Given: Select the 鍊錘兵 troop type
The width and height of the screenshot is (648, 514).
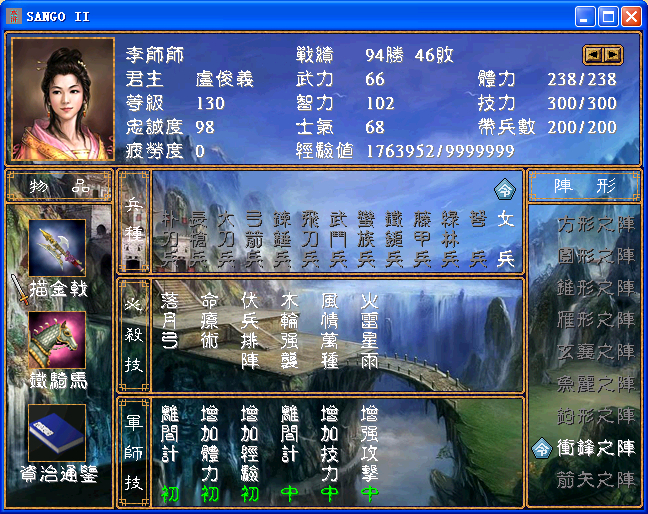Looking at the screenshot, I should [x=282, y=239].
